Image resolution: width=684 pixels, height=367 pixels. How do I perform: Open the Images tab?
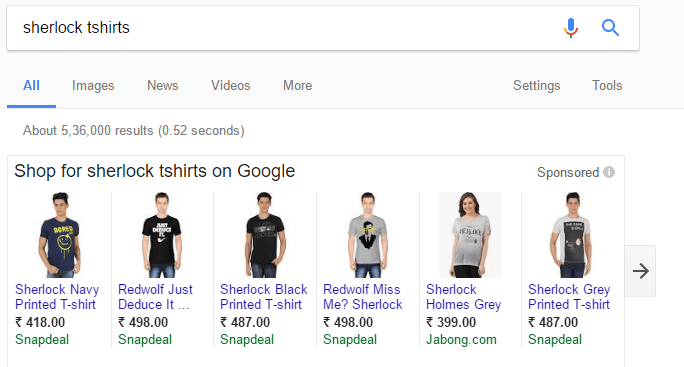[93, 86]
